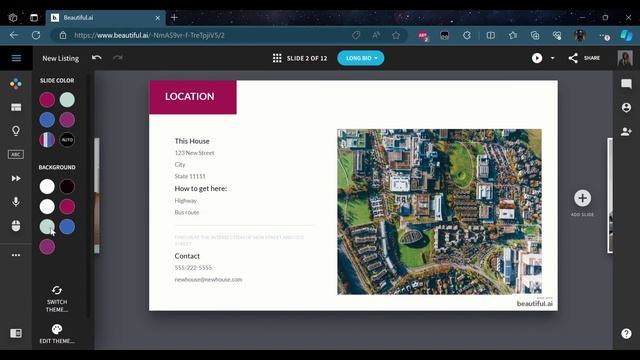640x360 pixels.
Task: Select the mint green background swatch
Action: click(47, 227)
